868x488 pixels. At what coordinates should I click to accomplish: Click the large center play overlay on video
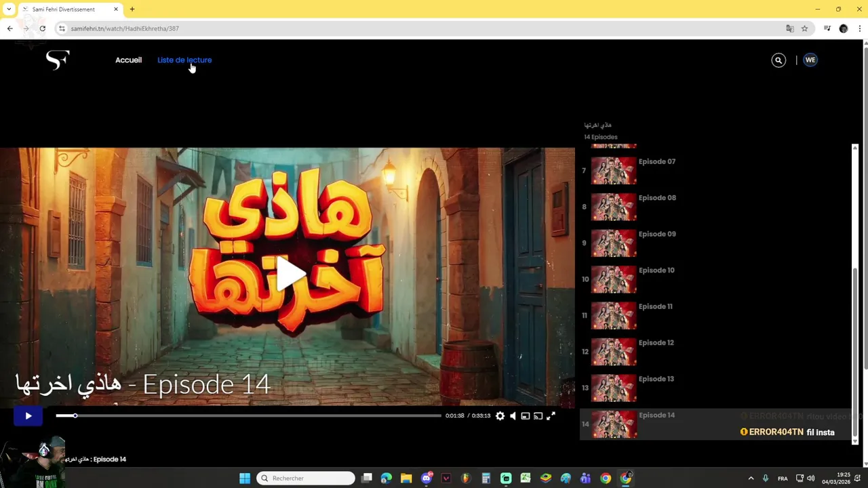coord(290,274)
